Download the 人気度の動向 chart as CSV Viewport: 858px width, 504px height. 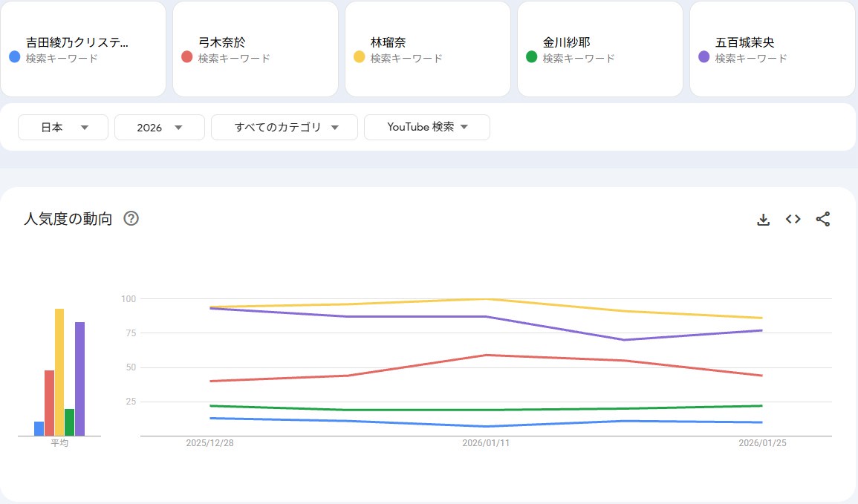[x=763, y=220]
